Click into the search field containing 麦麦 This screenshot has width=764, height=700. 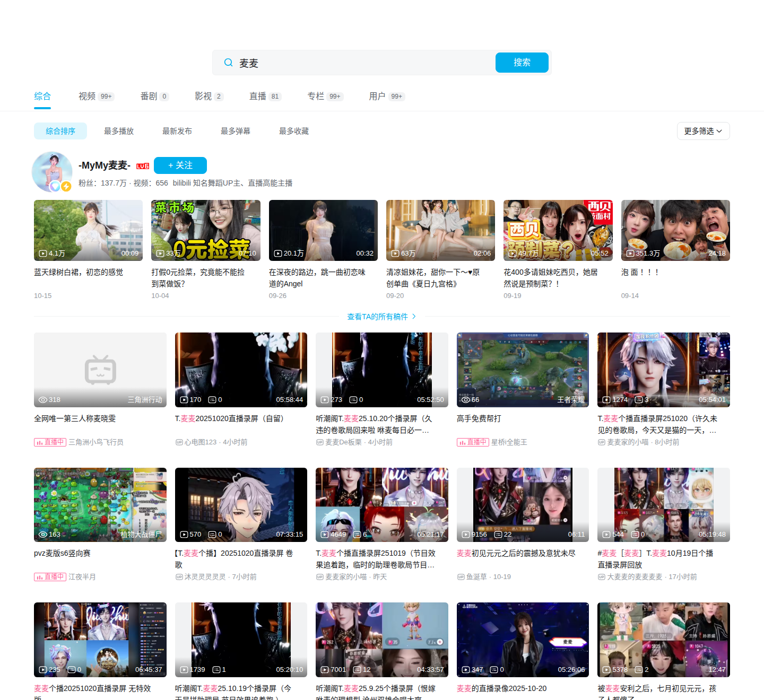(361, 63)
